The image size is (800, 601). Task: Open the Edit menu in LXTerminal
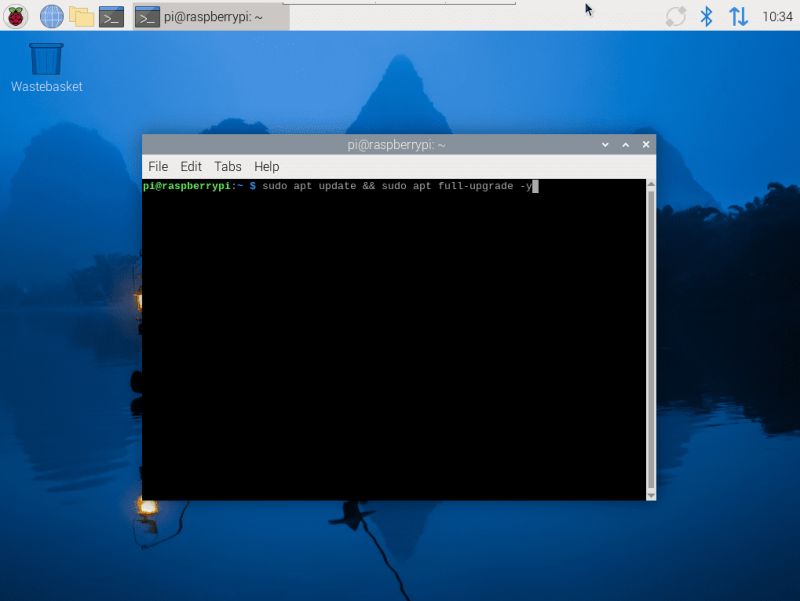(191, 166)
